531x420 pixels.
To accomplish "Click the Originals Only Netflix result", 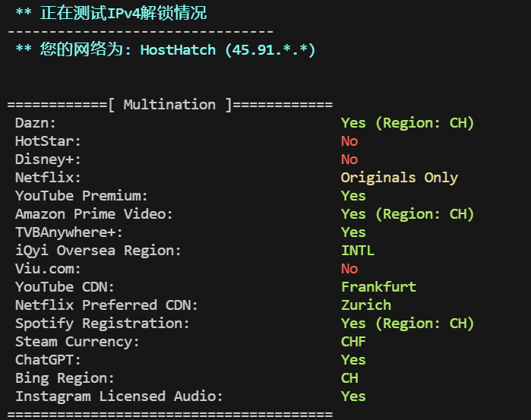I will tap(400, 178).
